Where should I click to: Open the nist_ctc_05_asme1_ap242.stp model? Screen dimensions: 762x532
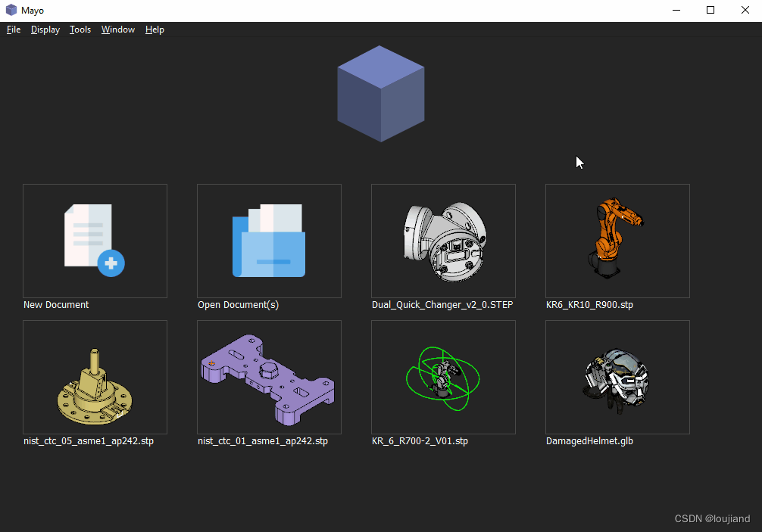(95, 377)
